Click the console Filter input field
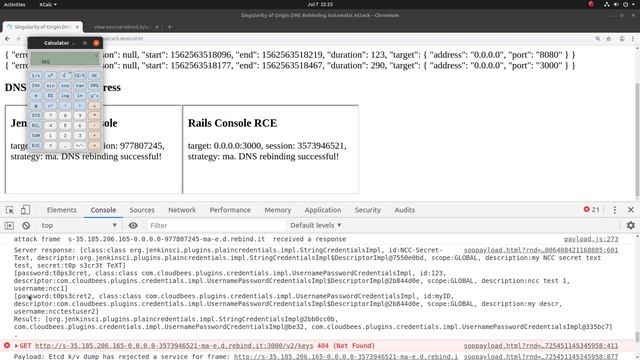 point(216,225)
